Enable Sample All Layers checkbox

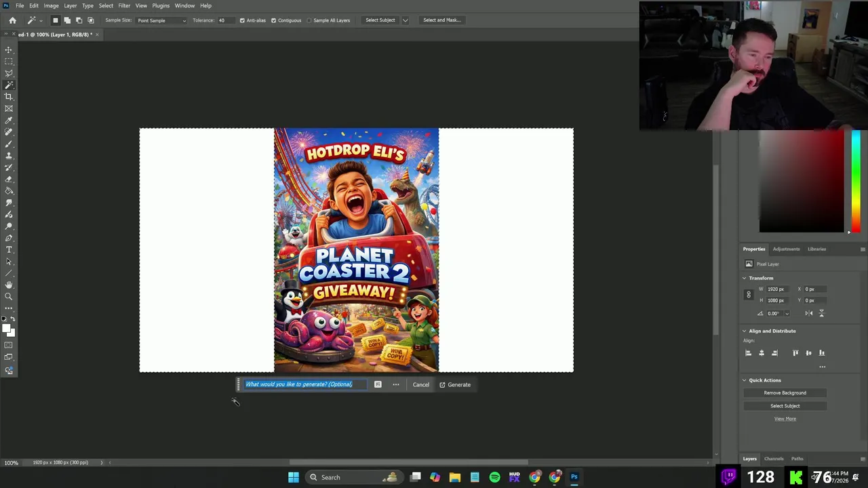point(310,20)
